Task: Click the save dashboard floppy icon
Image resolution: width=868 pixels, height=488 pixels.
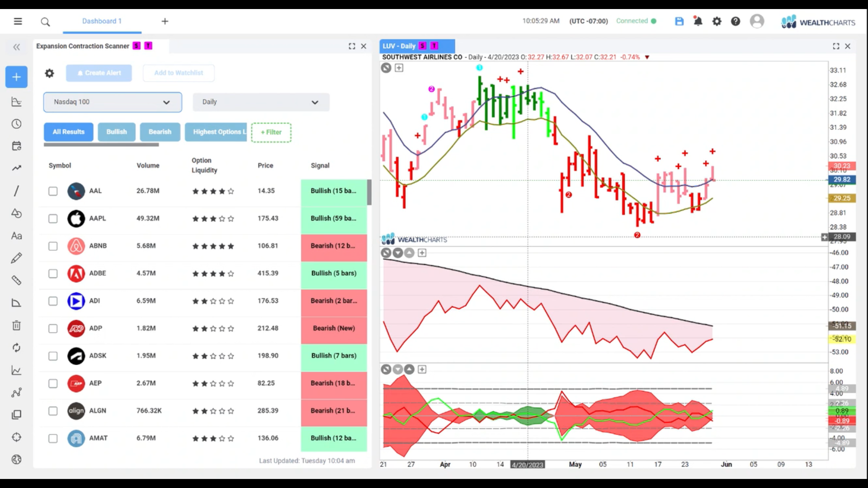Action: [679, 21]
